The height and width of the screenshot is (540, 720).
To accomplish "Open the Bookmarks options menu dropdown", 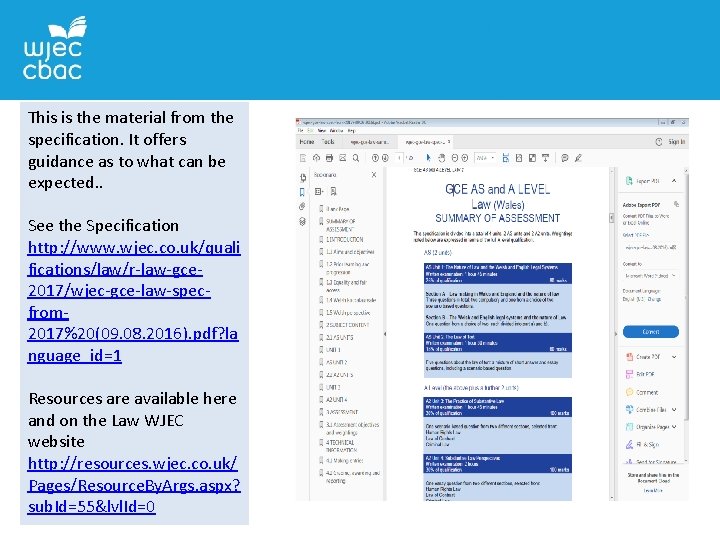I will click(319, 191).
